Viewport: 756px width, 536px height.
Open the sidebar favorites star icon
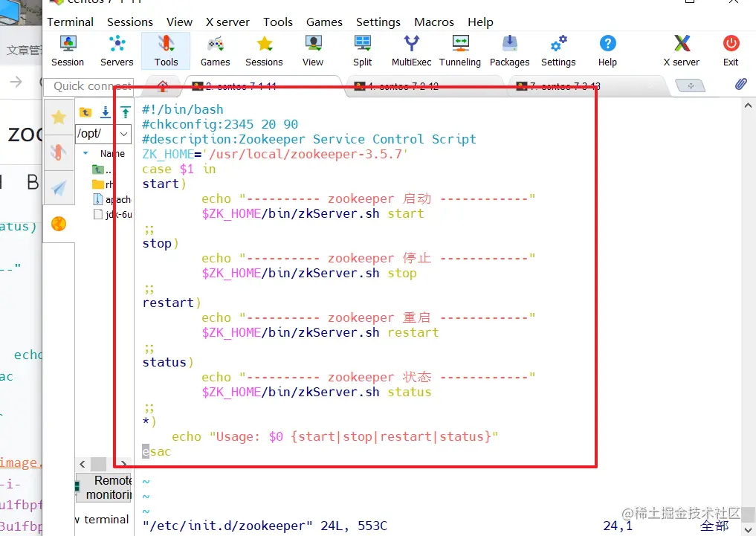point(59,117)
